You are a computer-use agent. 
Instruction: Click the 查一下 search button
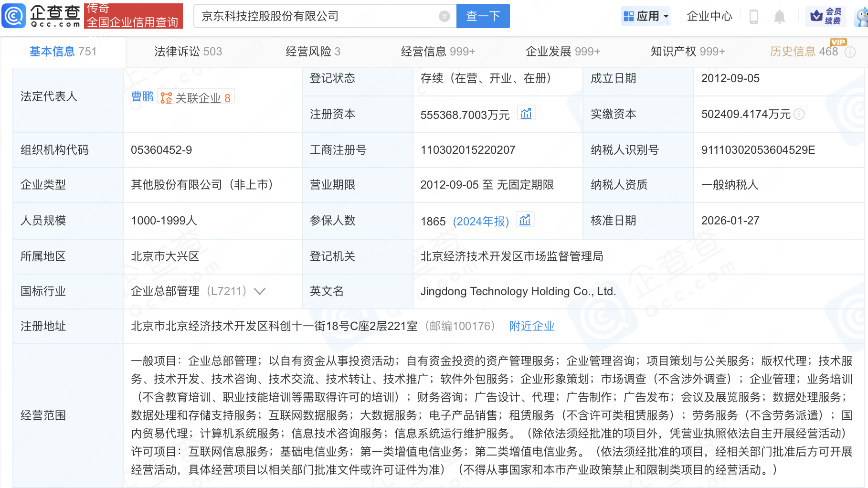coord(483,16)
